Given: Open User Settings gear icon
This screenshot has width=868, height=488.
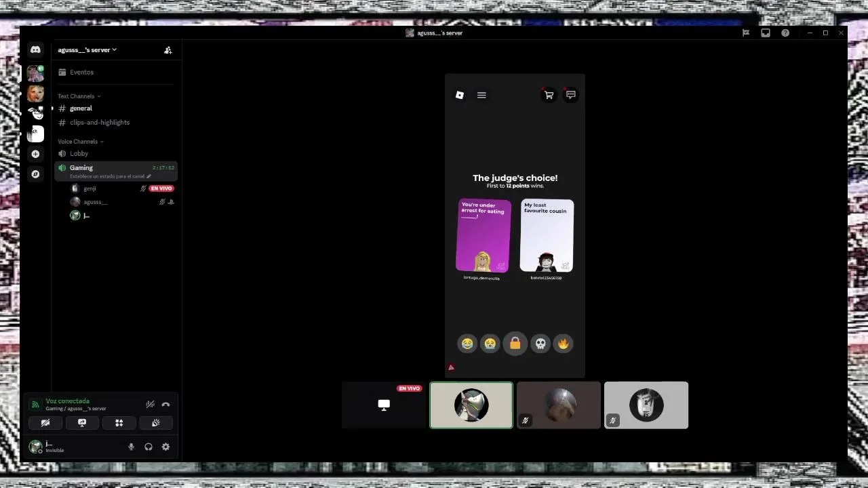Looking at the screenshot, I should click(x=165, y=447).
